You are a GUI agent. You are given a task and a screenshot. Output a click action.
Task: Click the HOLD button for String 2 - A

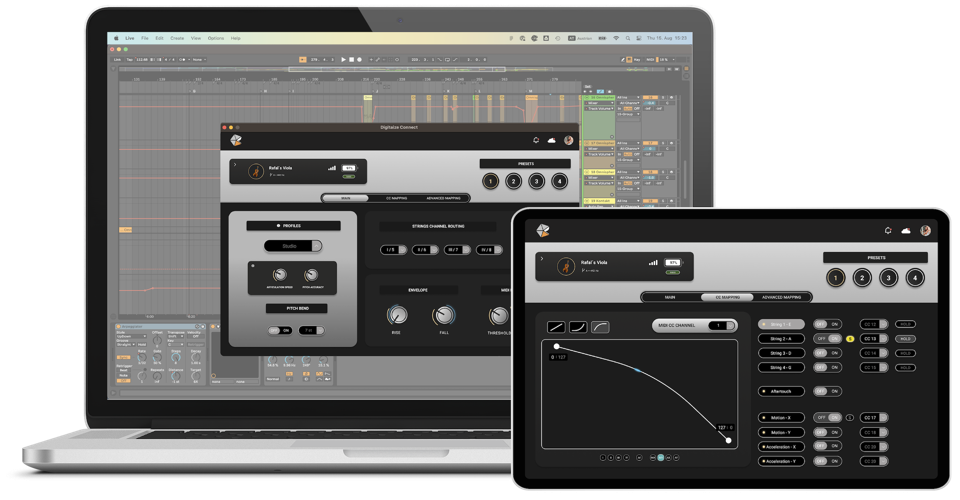[905, 339]
